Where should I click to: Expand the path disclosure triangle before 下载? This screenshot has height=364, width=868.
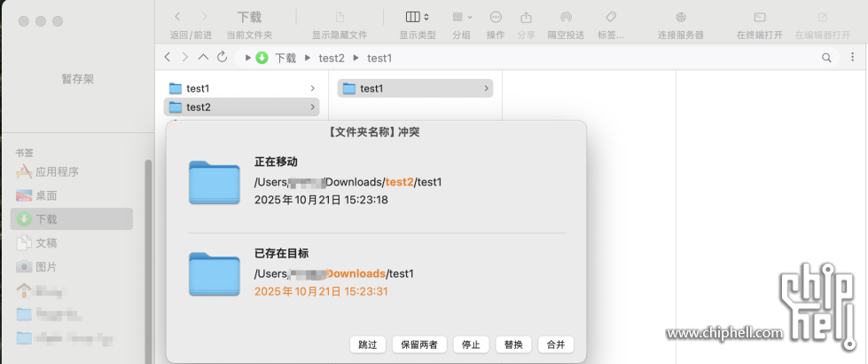pos(248,58)
